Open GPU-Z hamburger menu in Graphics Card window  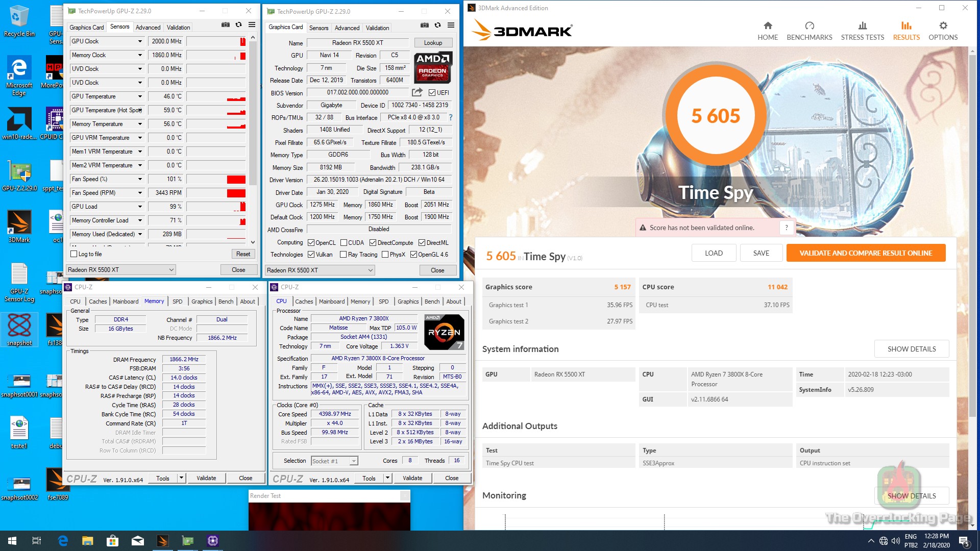tap(451, 25)
